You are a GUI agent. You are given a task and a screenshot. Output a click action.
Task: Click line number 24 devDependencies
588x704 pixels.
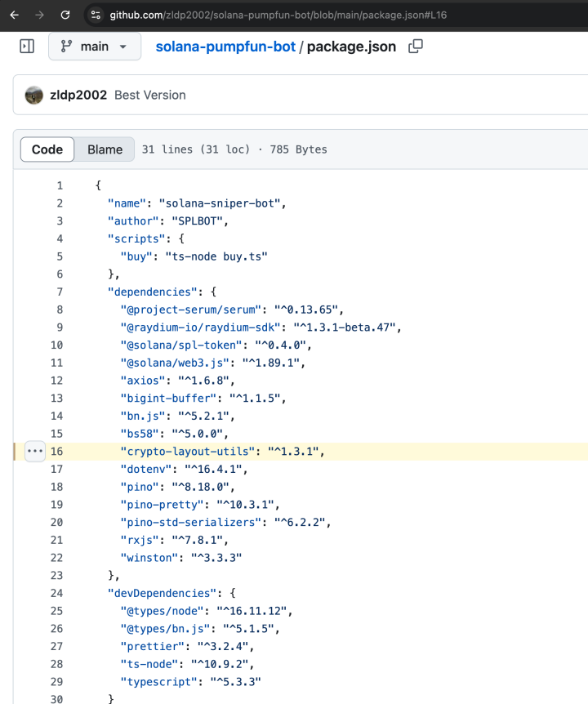(56, 593)
